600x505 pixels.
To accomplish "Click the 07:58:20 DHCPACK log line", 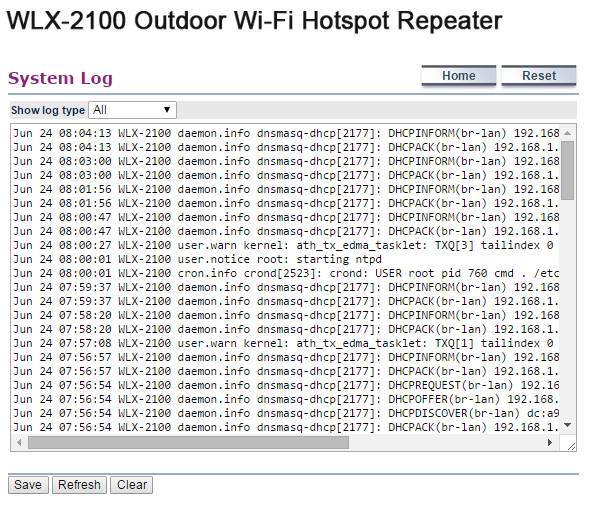I will (286, 329).
